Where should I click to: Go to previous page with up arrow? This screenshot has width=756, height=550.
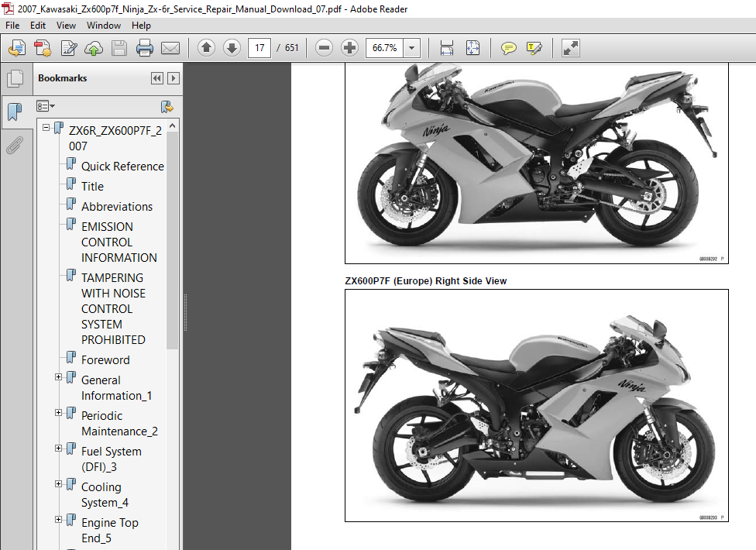[206, 48]
